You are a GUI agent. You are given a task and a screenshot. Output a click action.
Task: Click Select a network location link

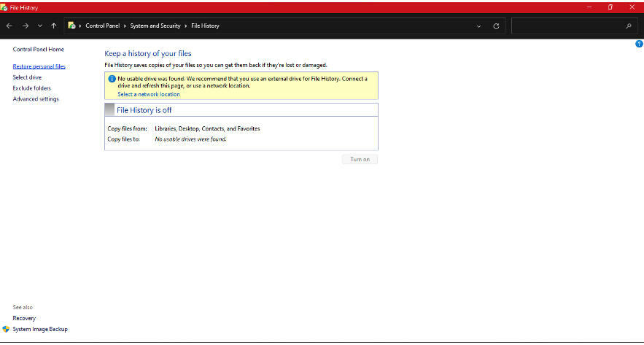coord(149,95)
